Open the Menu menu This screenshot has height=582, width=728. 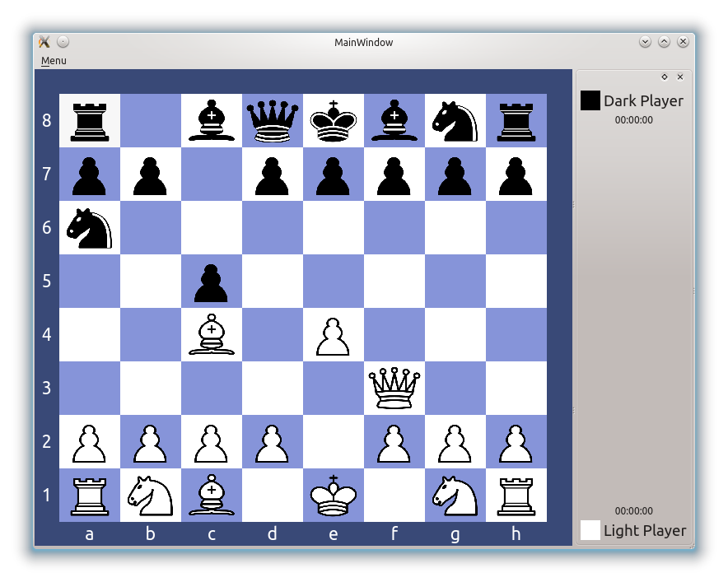[54, 61]
